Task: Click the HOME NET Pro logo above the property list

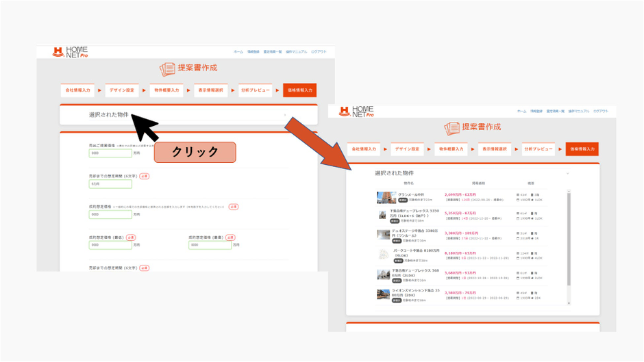Action: tap(356, 112)
